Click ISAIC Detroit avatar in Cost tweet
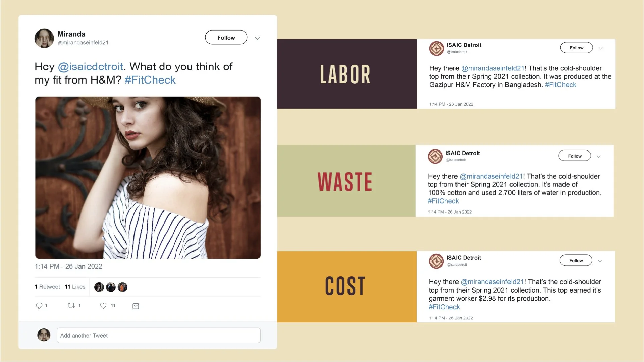The height and width of the screenshot is (362, 644). [x=436, y=261]
